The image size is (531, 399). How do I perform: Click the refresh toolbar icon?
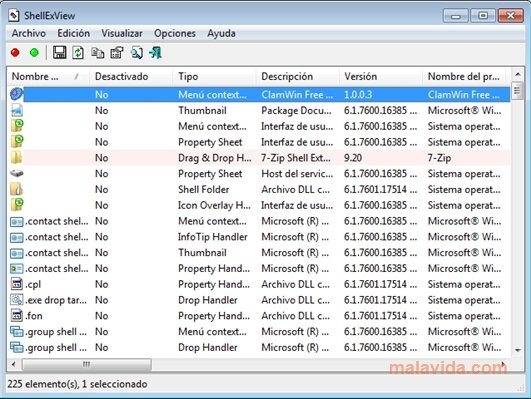coord(78,53)
